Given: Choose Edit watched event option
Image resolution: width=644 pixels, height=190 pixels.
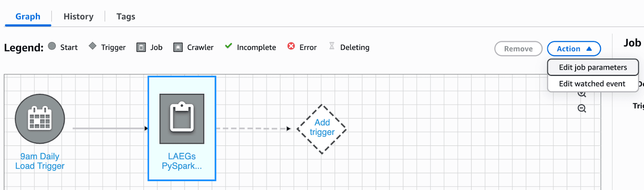Looking at the screenshot, I should pos(592,84).
